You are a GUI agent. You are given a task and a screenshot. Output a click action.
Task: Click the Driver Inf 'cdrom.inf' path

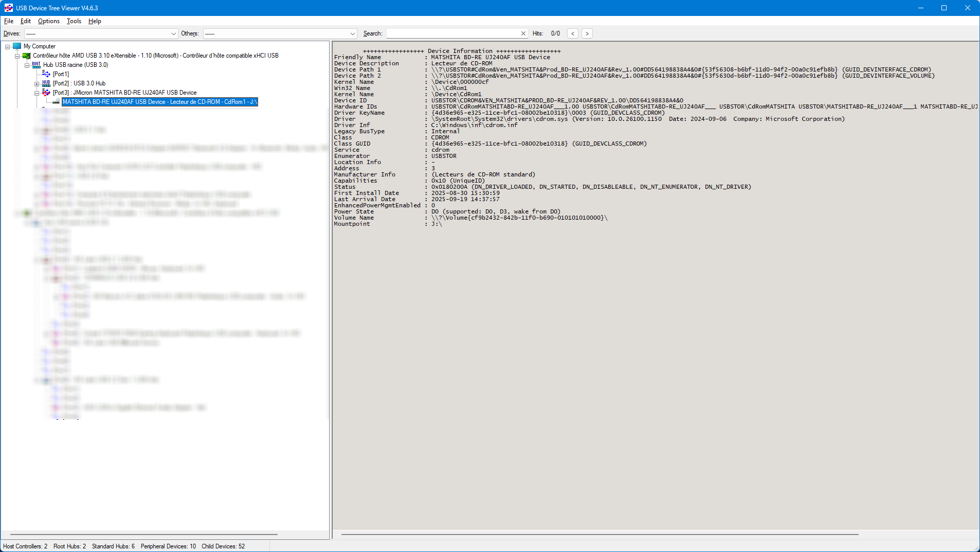(x=475, y=125)
